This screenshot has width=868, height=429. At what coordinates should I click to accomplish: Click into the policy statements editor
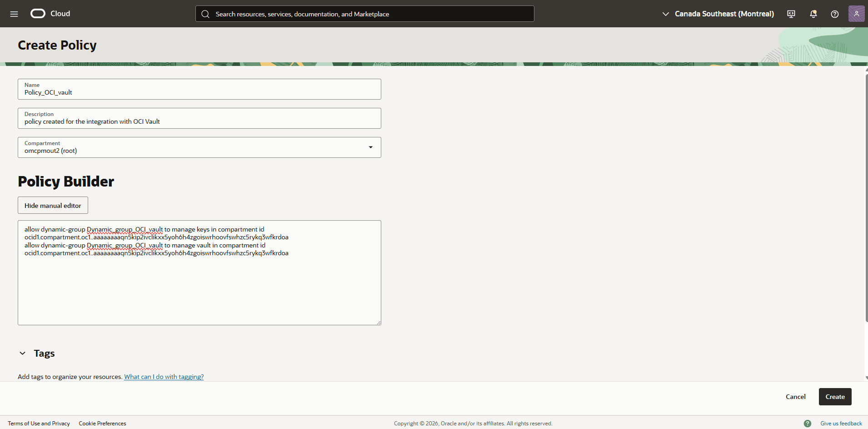pyautogui.click(x=200, y=273)
